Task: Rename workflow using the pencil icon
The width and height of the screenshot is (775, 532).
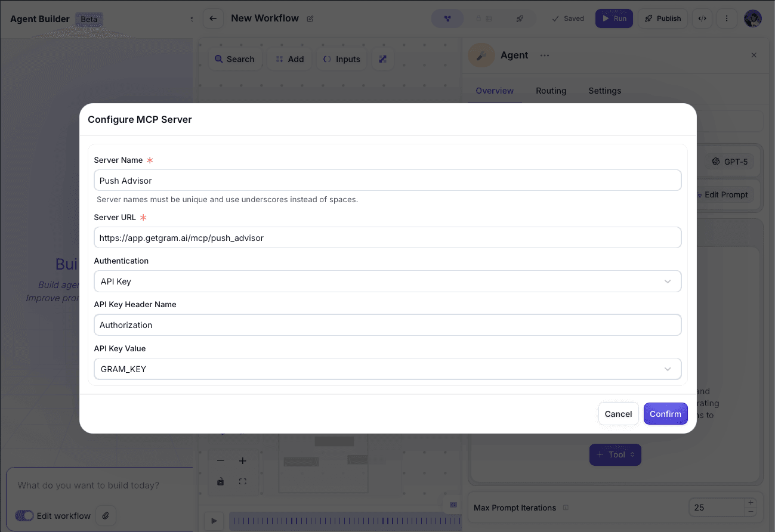Action: (x=310, y=18)
